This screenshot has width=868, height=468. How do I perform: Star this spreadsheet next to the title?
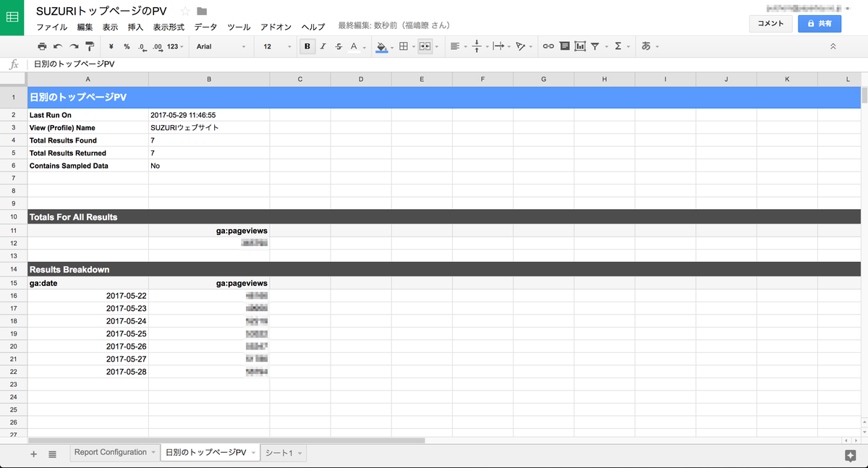point(185,11)
